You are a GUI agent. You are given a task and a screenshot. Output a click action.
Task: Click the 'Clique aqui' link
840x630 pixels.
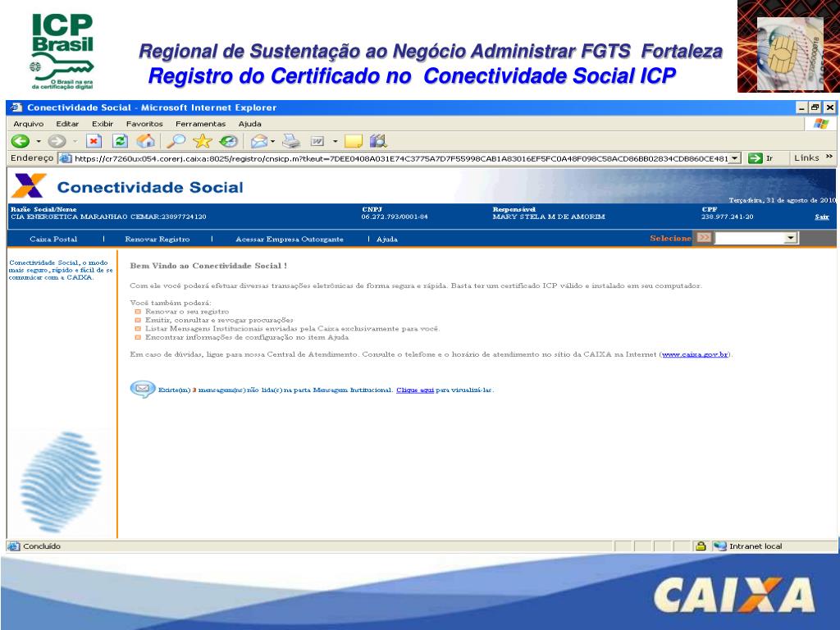[x=414, y=390]
